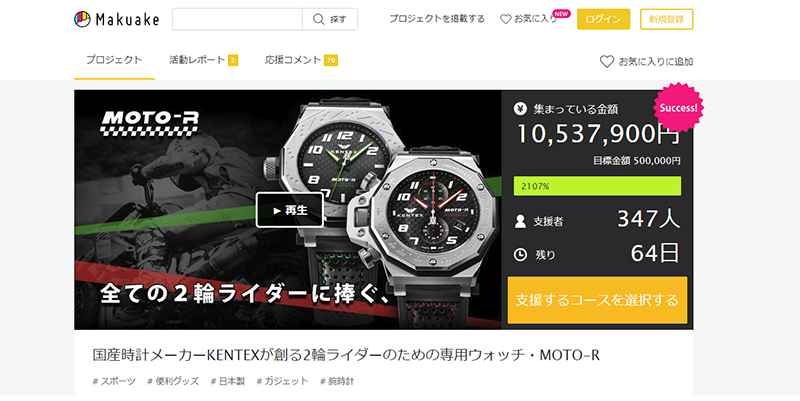This screenshot has width=800, height=401.
Task: Open the 応援コメント tab
Action: click(x=301, y=60)
